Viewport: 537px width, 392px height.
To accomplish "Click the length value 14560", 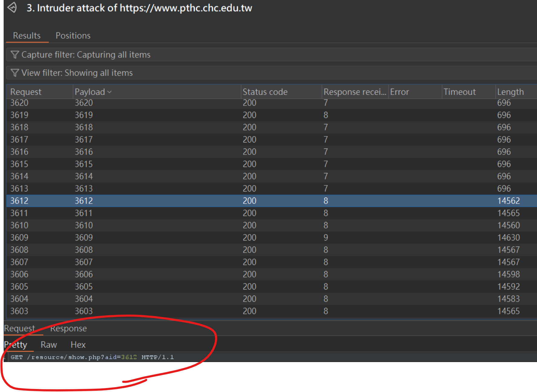I will (x=509, y=225).
